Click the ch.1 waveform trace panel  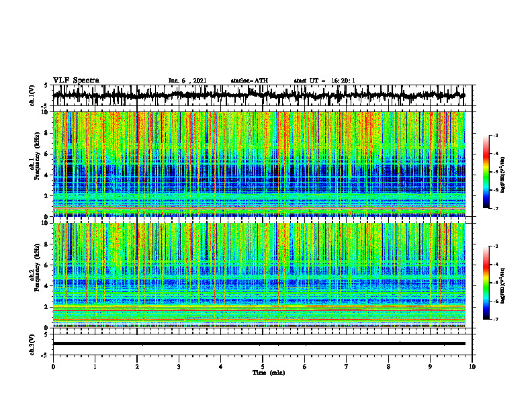pos(262,95)
